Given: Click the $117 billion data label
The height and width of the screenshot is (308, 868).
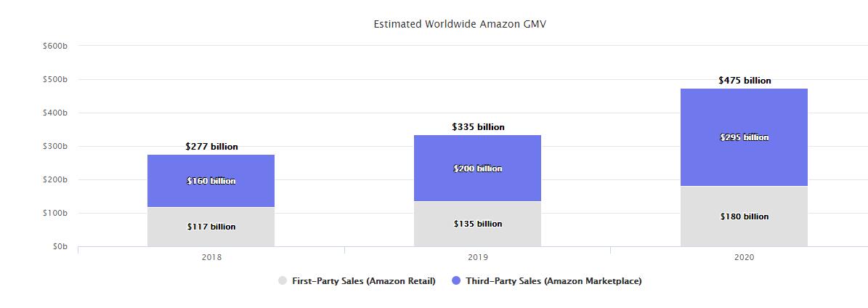Looking at the screenshot, I should [211, 227].
